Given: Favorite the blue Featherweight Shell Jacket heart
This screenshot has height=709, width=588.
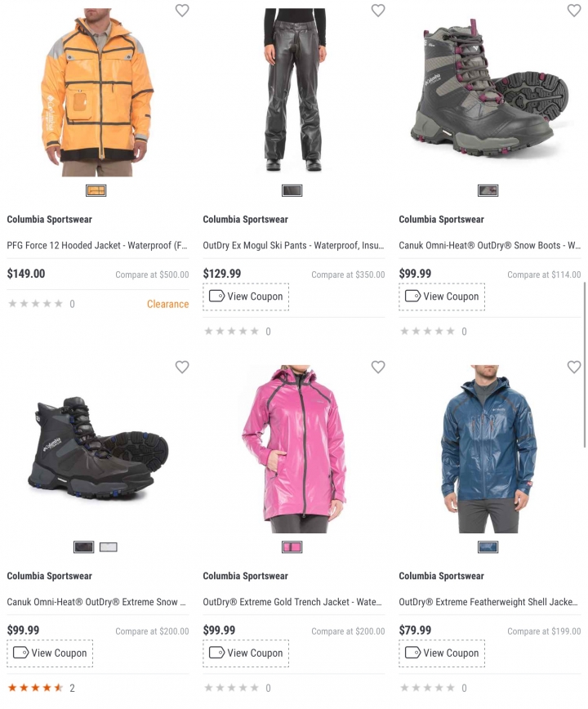Looking at the screenshot, I should click(x=574, y=367).
